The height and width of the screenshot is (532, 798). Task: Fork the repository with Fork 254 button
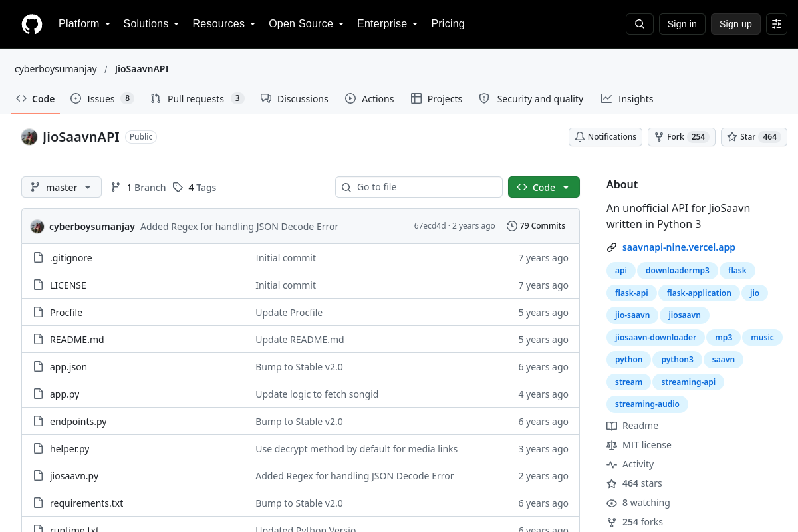682,137
